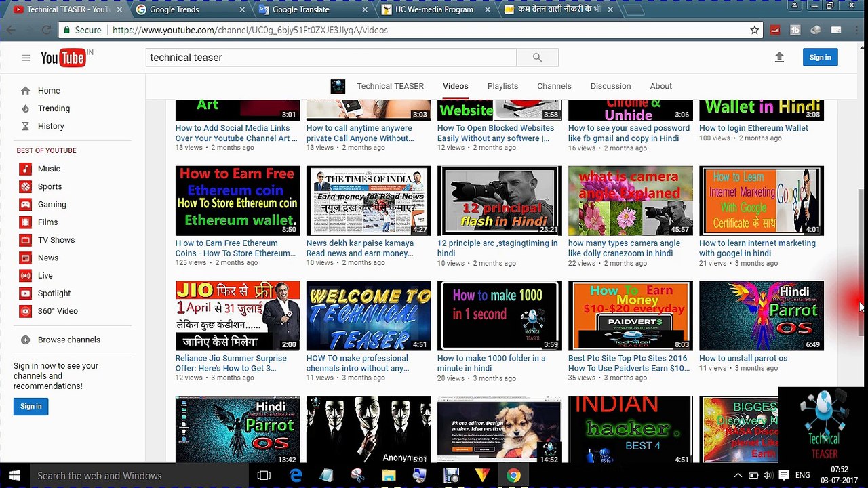Switch to the Google Trends tab

click(x=190, y=9)
